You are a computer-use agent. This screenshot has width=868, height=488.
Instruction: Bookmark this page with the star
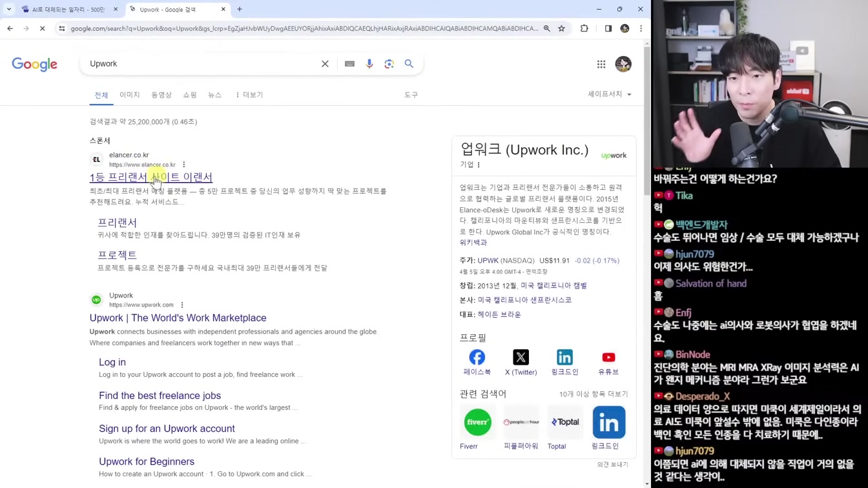pyautogui.click(x=562, y=28)
